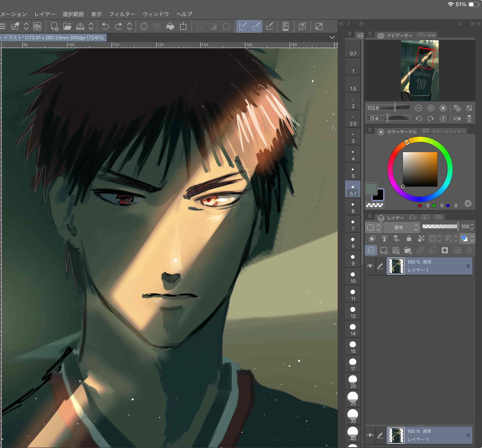Screen dimensions: 482x448
Task: Expand arrows next to the Redo icon
Action: (129, 26)
